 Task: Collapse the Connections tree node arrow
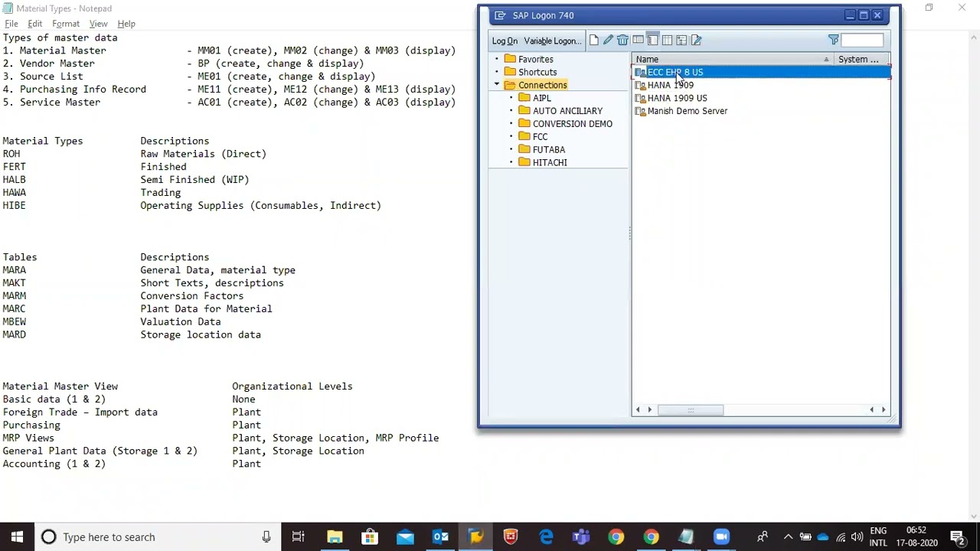tap(497, 85)
